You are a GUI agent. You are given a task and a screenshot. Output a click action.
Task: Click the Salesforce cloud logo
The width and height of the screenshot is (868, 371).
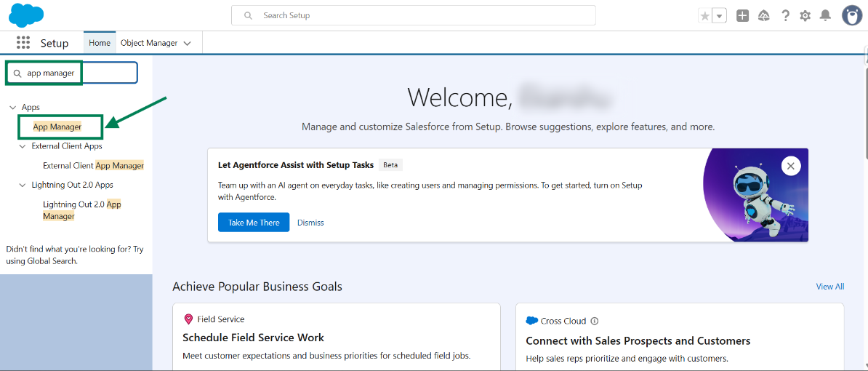point(26,15)
